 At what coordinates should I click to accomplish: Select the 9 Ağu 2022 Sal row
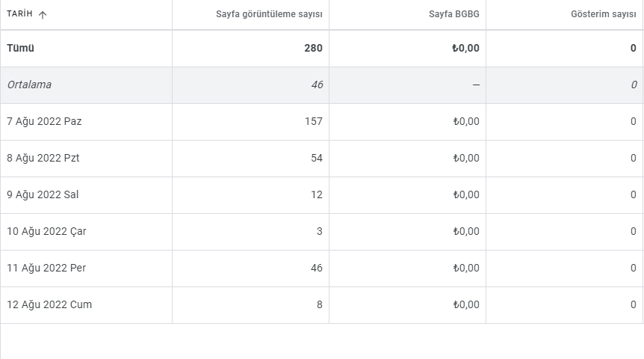(x=321, y=195)
